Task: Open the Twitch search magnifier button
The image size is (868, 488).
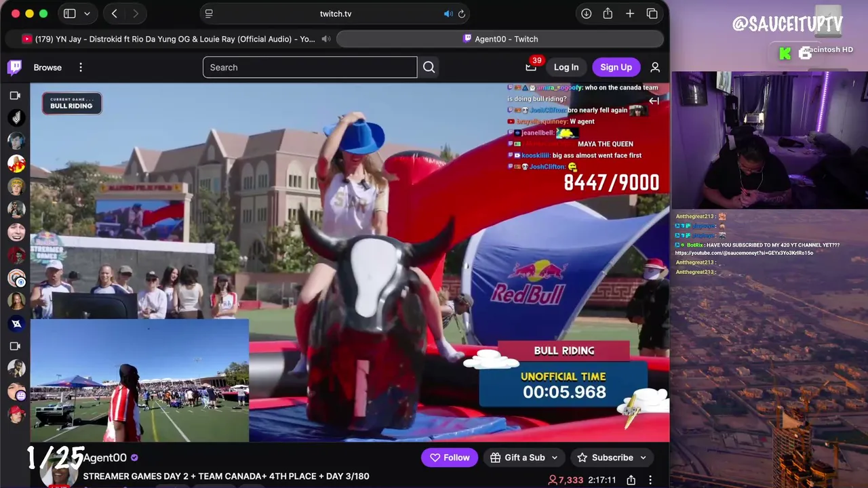Action: point(429,67)
